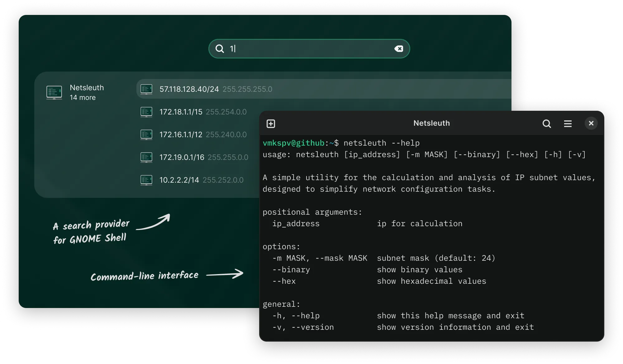
Task: Click icon beside 172.19.0.1/16 result
Action: 146,157
